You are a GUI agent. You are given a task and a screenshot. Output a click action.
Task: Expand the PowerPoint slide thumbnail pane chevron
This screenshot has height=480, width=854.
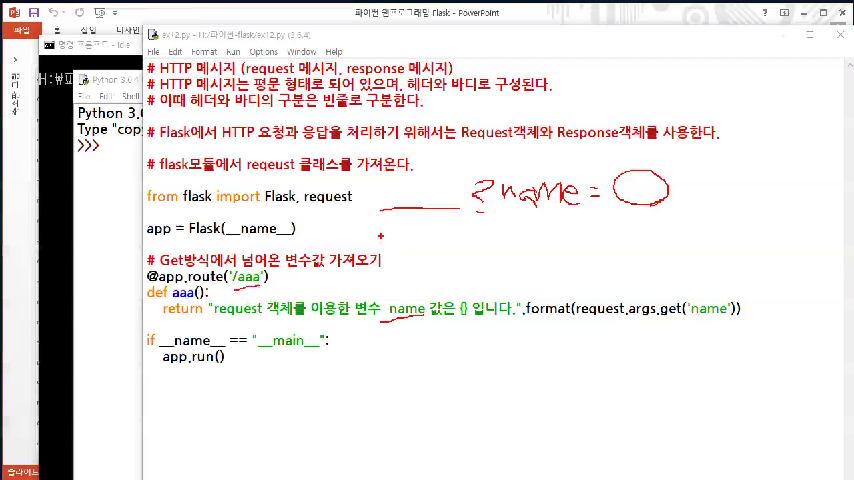pyautogui.click(x=15, y=59)
